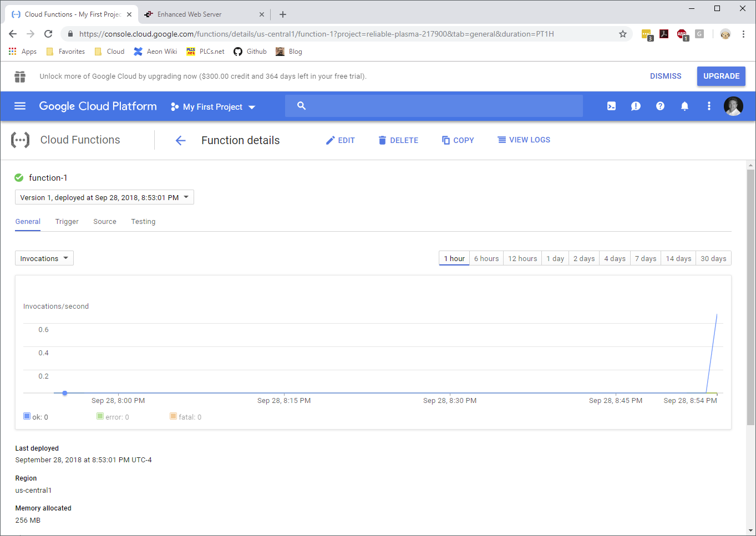Select the 14 days time range

(x=678, y=258)
